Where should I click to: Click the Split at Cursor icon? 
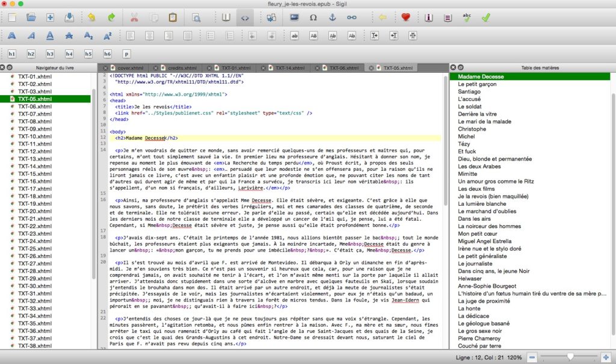pos(271,17)
